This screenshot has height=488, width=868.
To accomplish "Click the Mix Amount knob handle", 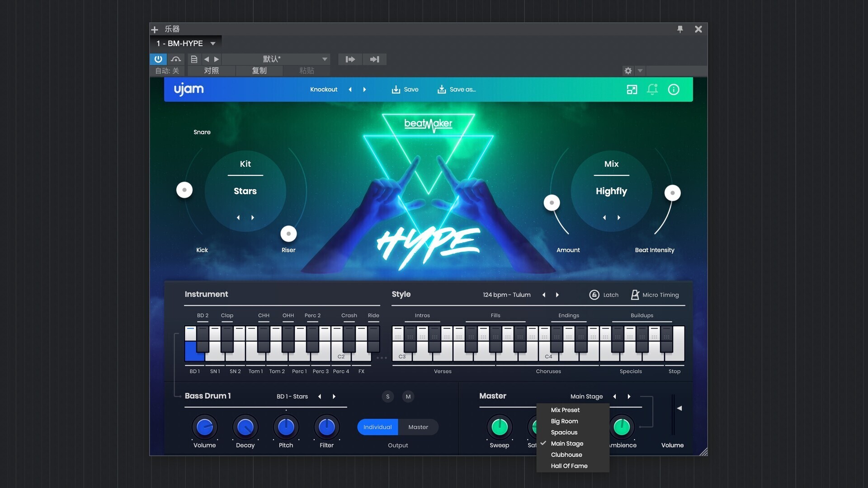I will [552, 202].
